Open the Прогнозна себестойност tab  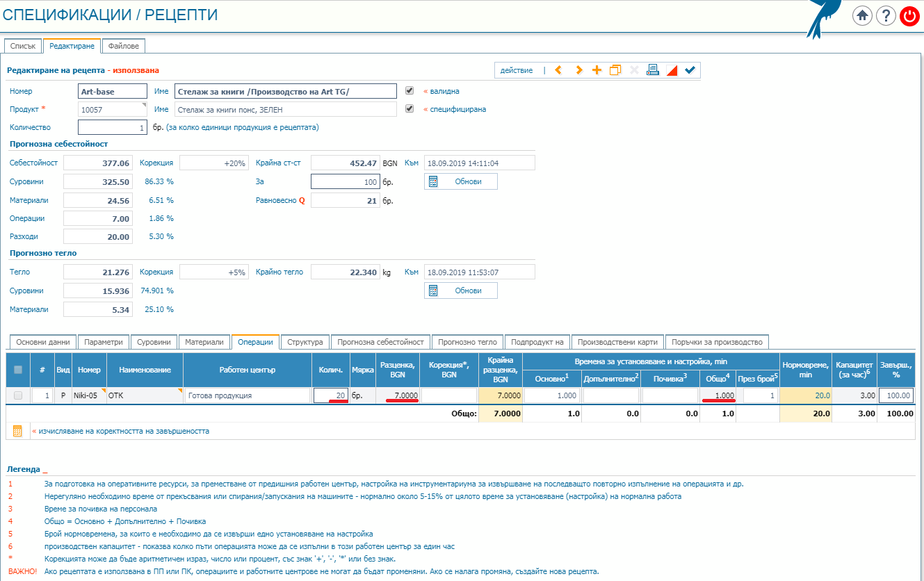coord(380,342)
